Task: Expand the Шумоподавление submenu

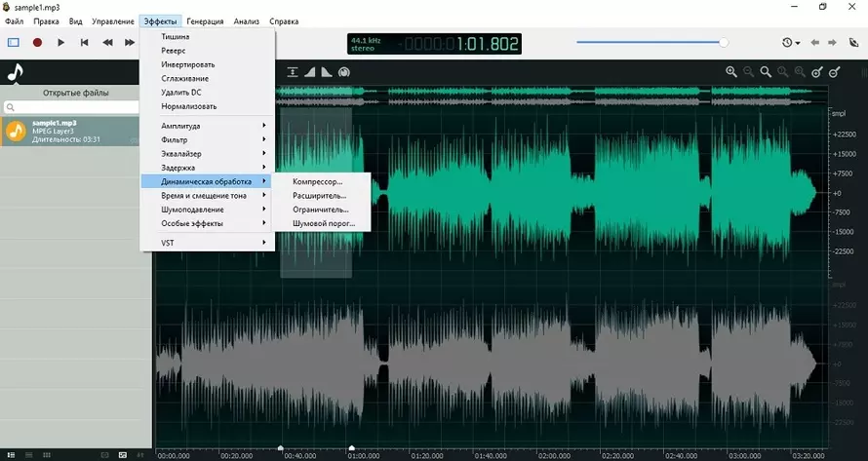Action: tap(208, 210)
